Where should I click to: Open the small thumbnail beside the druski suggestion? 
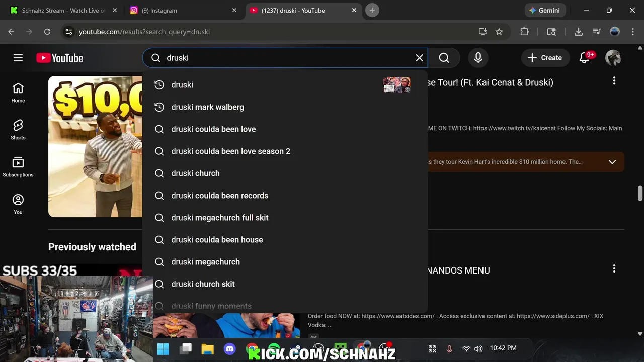(x=397, y=85)
